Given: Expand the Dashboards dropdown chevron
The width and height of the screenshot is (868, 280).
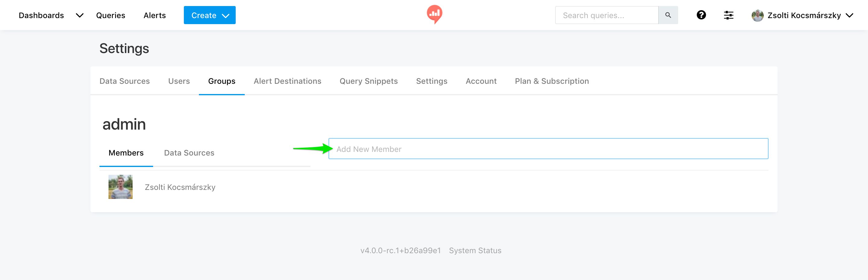Looking at the screenshot, I should [x=80, y=15].
